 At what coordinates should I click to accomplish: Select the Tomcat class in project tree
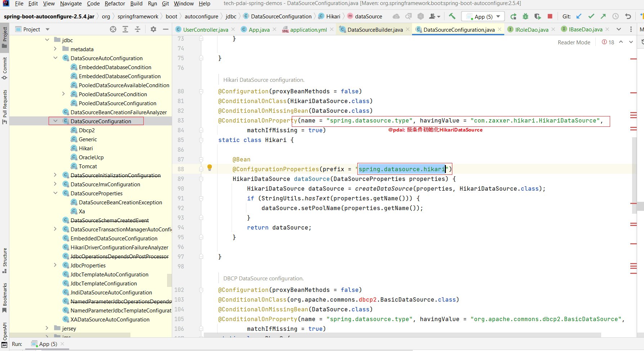pyautogui.click(x=88, y=166)
